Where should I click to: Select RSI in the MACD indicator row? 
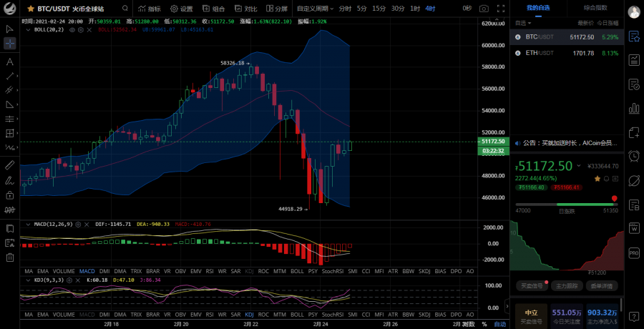coord(210,271)
